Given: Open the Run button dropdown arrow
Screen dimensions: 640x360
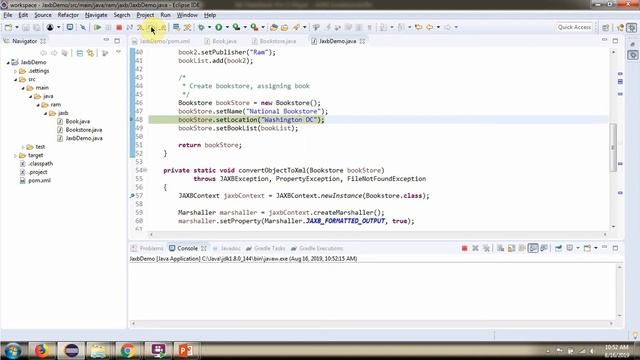Looking at the screenshot, I should (x=227, y=27).
